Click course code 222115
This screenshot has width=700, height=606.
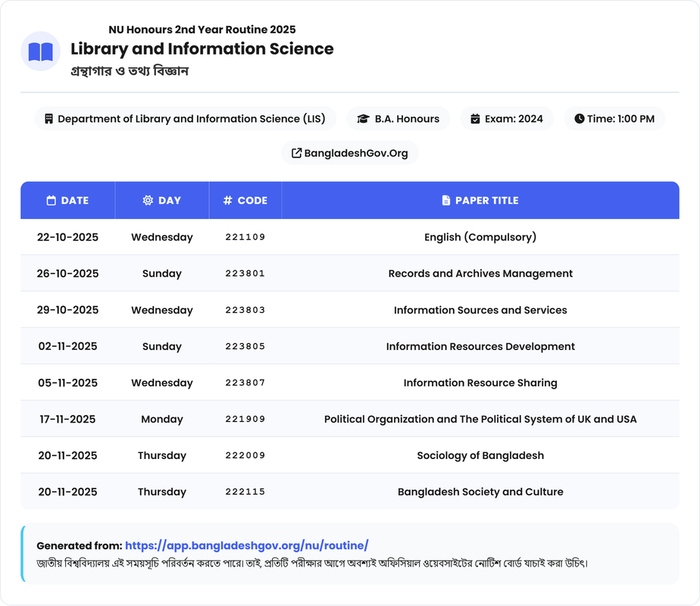pos(245,492)
